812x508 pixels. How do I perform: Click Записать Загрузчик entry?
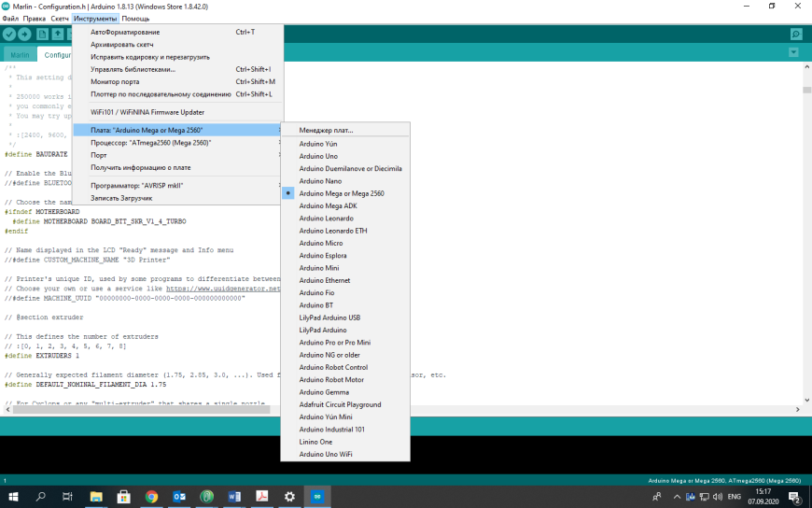click(x=177, y=198)
